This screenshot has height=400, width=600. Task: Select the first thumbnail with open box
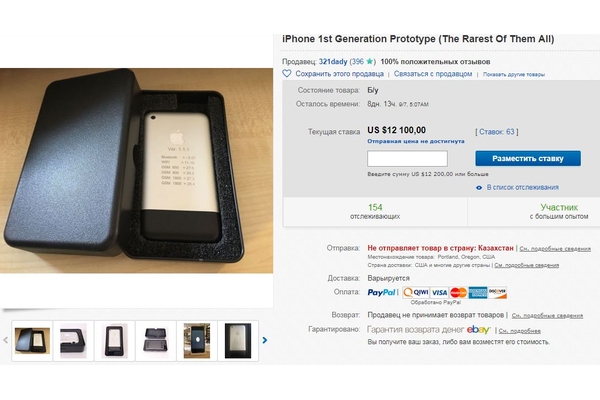(x=32, y=341)
